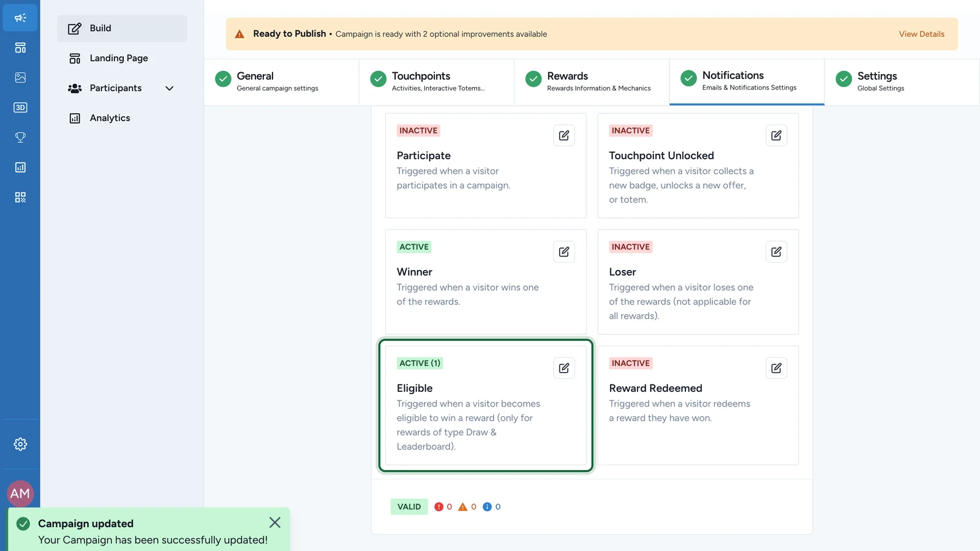
Task: Click the red error count indicator
Action: (443, 507)
